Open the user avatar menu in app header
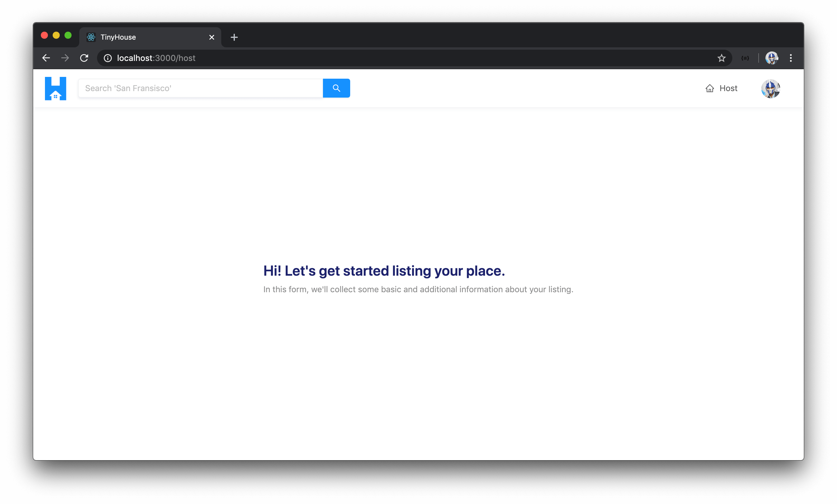 770,89
